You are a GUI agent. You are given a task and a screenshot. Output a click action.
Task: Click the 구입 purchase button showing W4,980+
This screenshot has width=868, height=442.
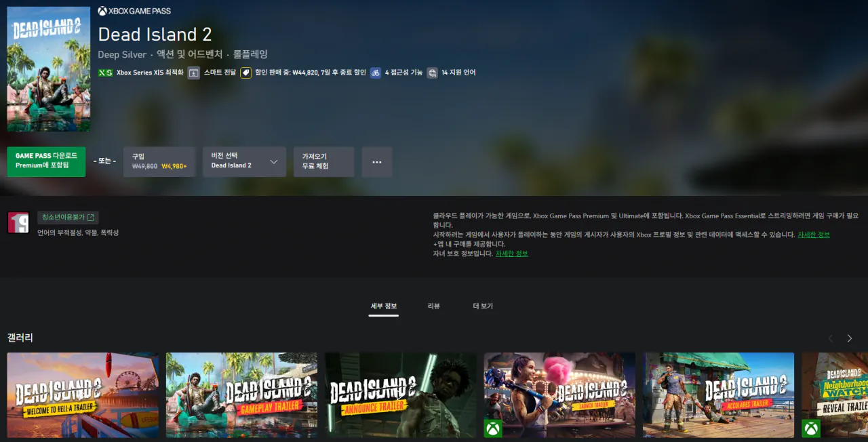click(x=159, y=161)
